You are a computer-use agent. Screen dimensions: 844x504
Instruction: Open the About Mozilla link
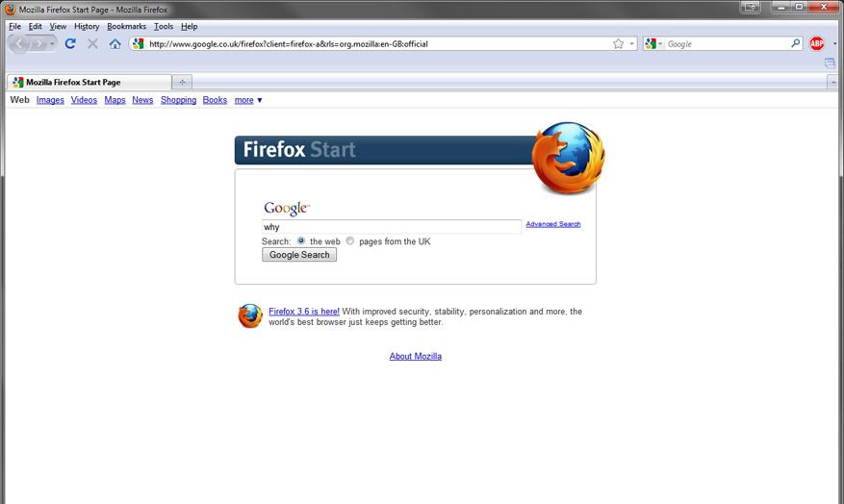pos(416,356)
